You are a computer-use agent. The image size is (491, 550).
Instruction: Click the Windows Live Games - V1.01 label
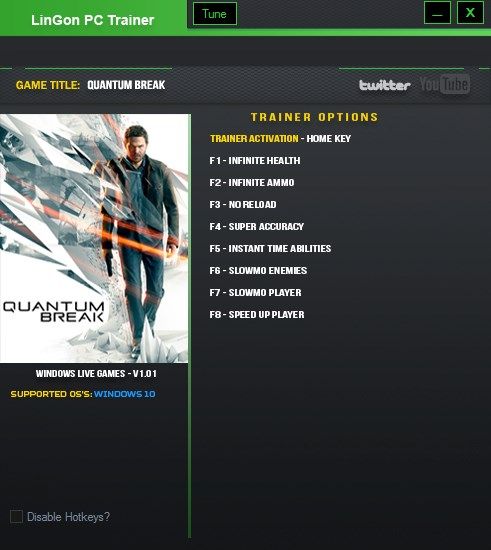click(x=96, y=374)
